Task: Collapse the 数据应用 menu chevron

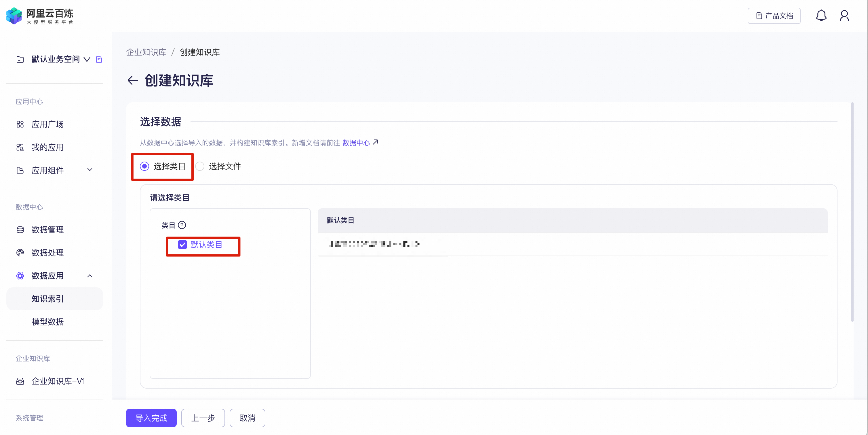Action: 90,276
